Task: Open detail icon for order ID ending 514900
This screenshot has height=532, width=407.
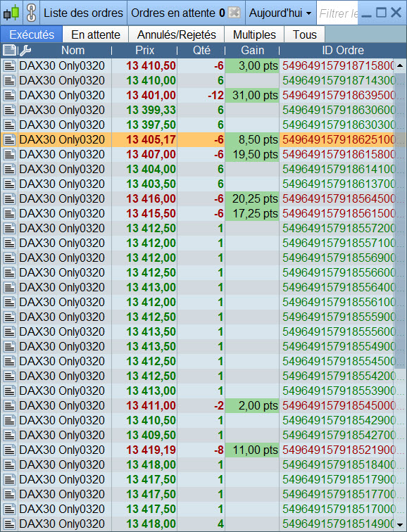Action: pos(9,524)
